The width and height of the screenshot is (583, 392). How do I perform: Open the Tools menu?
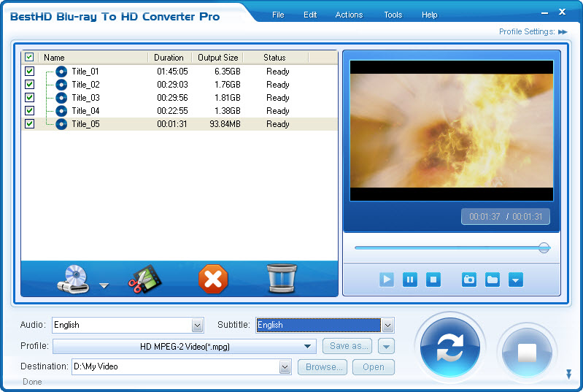click(x=393, y=15)
